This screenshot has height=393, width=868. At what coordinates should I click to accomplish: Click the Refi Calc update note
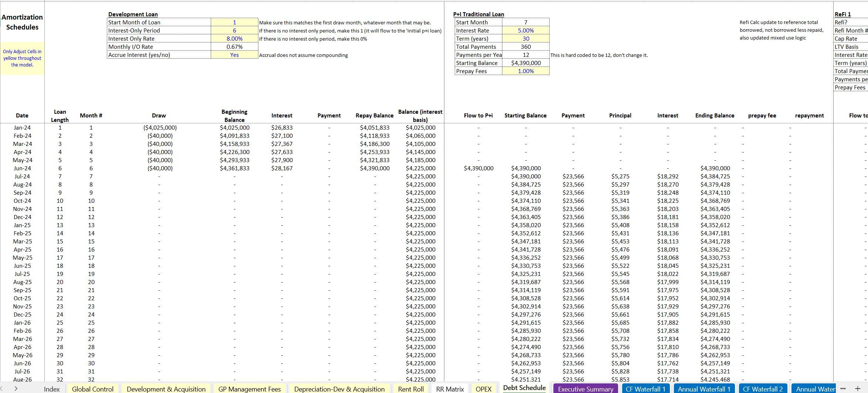[781, 30]
